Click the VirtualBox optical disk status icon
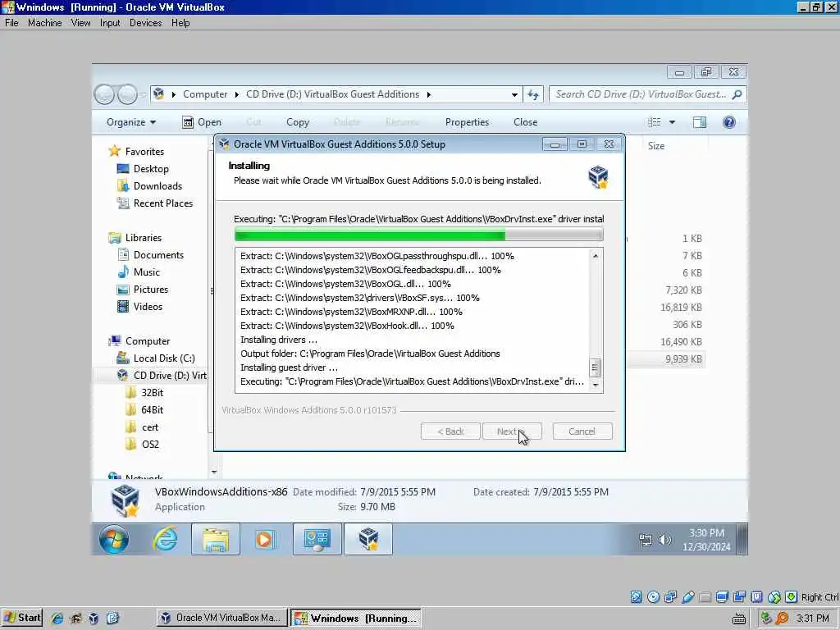840x630 pixels. tap(653, 597)
